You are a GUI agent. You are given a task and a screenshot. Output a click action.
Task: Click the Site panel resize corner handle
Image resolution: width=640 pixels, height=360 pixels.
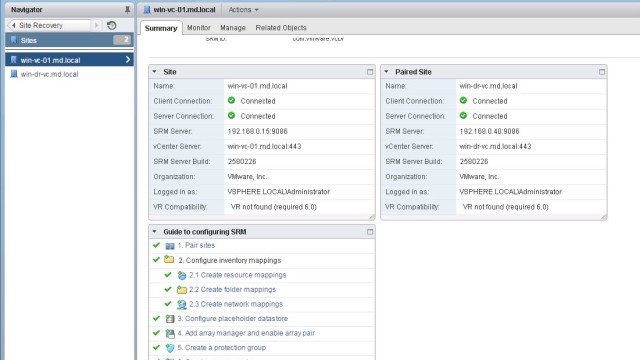tap(372, 217)
